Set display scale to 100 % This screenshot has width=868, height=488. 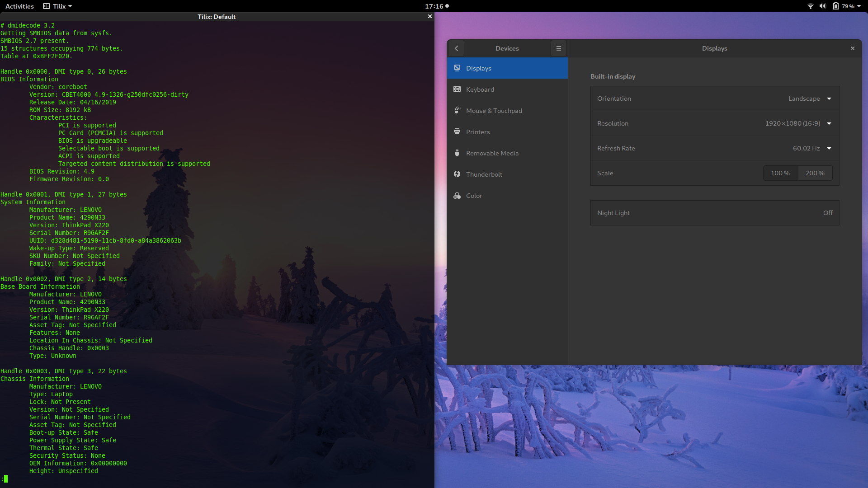(x=780, y=173)
